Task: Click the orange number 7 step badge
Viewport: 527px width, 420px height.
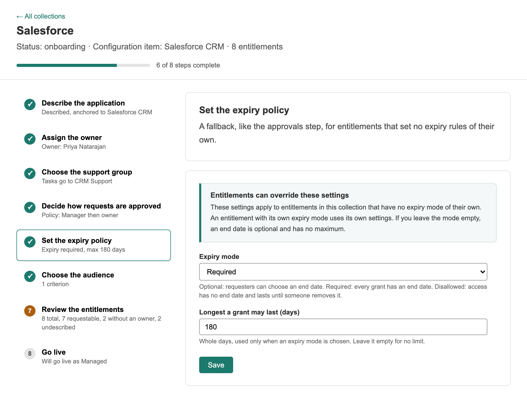Action: pyautogui.click(x=30, y=311)
